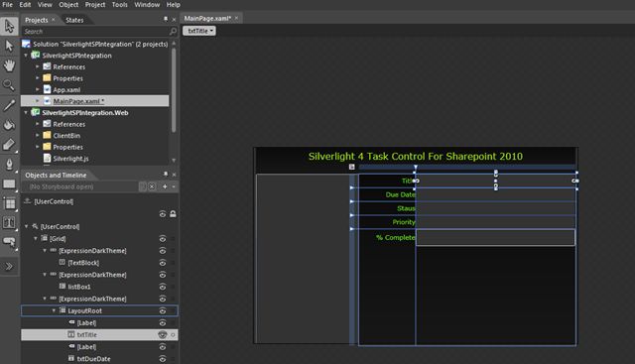Hide the [TextBlock] element
The height and width of the screenshot is (364, 635).
click(x=163, y=263)
